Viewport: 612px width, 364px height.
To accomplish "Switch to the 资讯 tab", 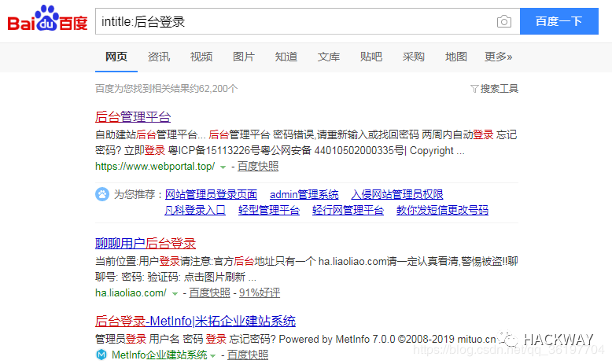I will pos(159,57).
